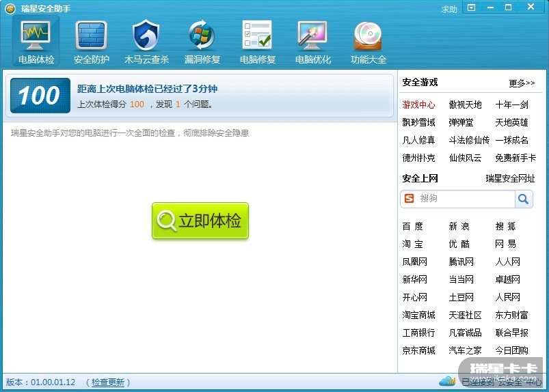This screenshot has height=392, width=549.
Task: Visit 新浪 site link
Action: (x=459, y=226)
